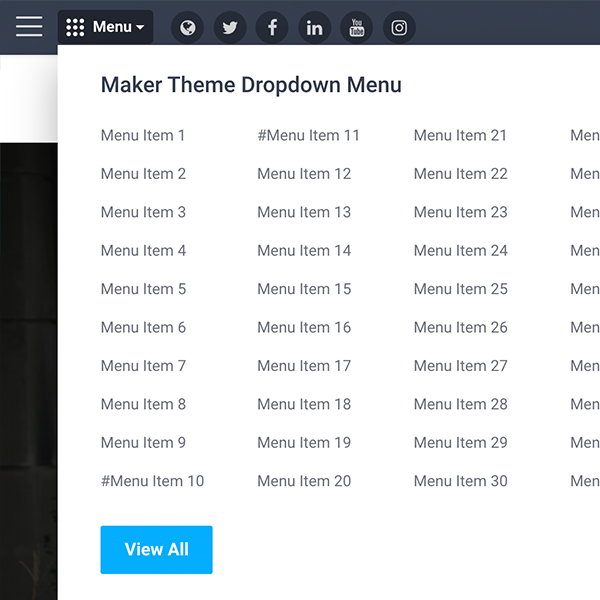Image resolution: width=600 pixels, height=600 pixels.
Task: Click the Instagram icon
Action: [399, 28]
